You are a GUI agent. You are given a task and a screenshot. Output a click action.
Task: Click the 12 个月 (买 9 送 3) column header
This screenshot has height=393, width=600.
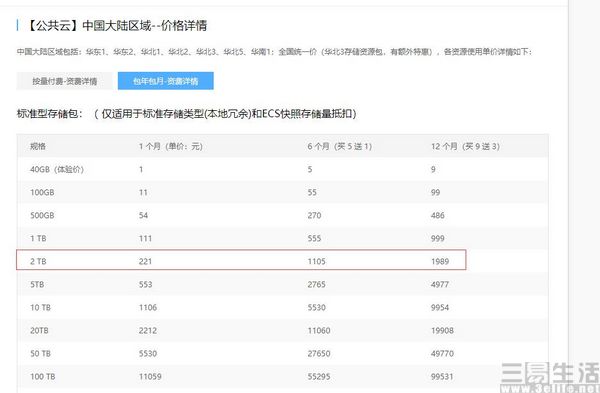pos(465,146)
